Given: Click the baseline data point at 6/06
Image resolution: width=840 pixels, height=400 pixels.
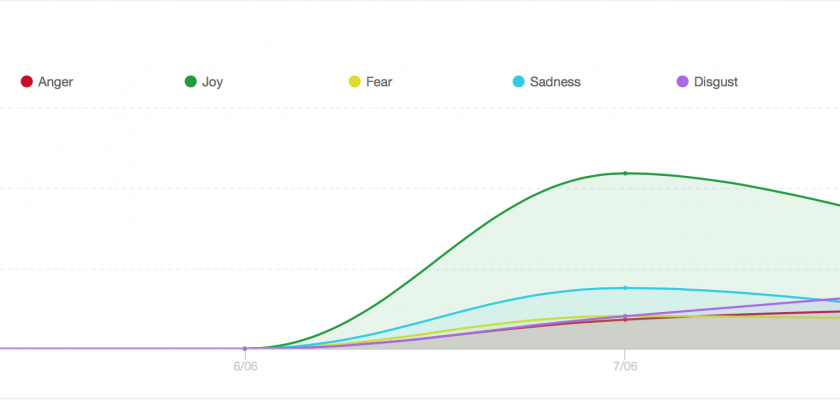Looking at the screenshot, I should point(245,348).
